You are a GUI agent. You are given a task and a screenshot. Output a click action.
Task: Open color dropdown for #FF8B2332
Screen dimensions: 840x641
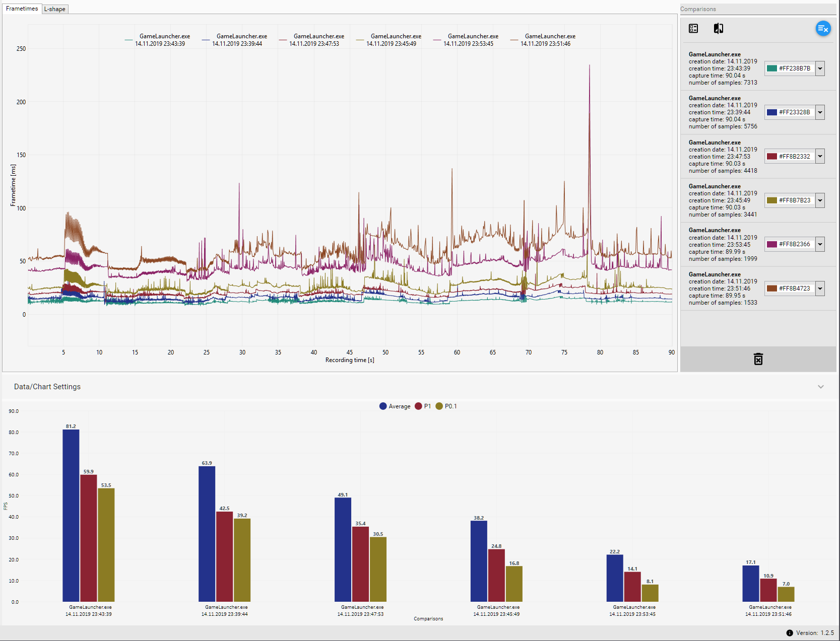pos(820,157)
